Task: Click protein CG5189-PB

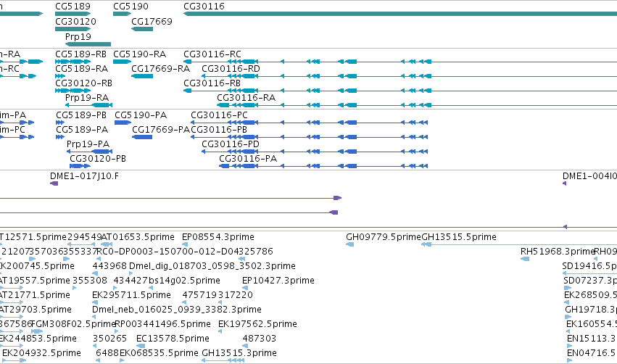Action: (x=60, y=123)
